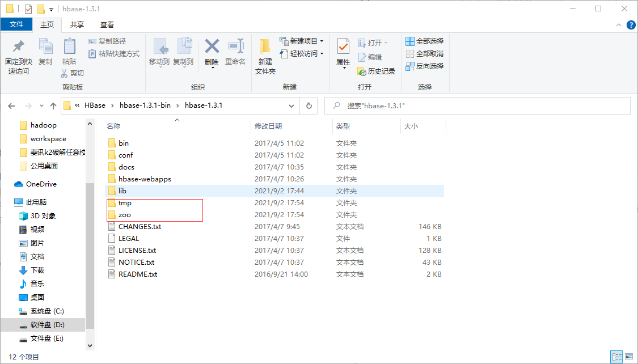Viewport: 638px width, 364px height.
Task: Click the blue Help question mark icon
Action: [x=631, y=25]
